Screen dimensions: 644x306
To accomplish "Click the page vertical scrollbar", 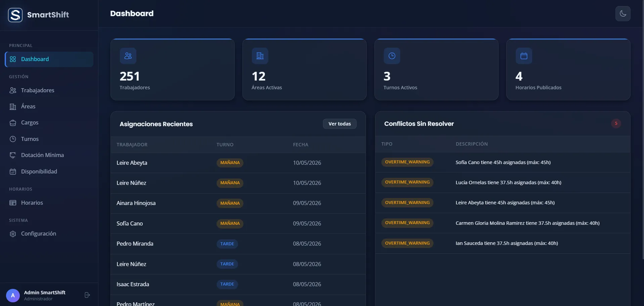I will point(643,129).
